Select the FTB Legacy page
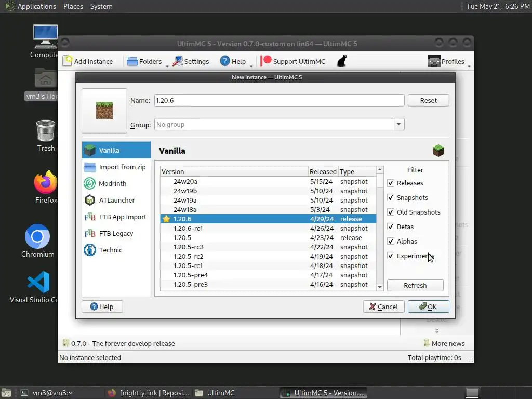 116,233
